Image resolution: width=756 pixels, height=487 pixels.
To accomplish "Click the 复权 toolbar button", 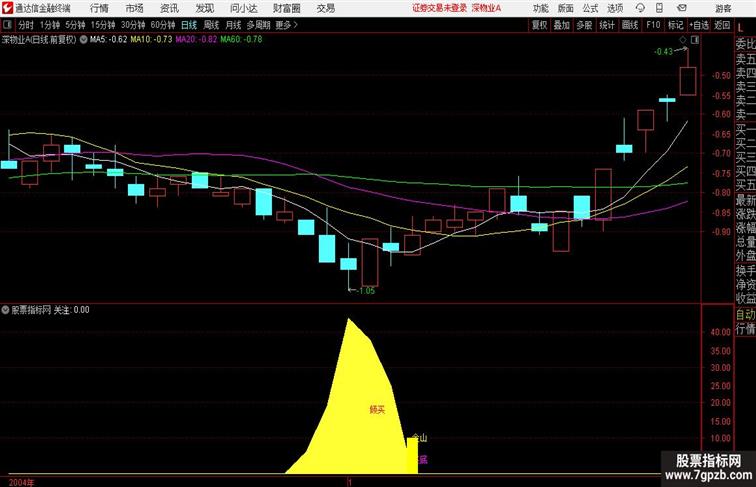I will 540,25.
